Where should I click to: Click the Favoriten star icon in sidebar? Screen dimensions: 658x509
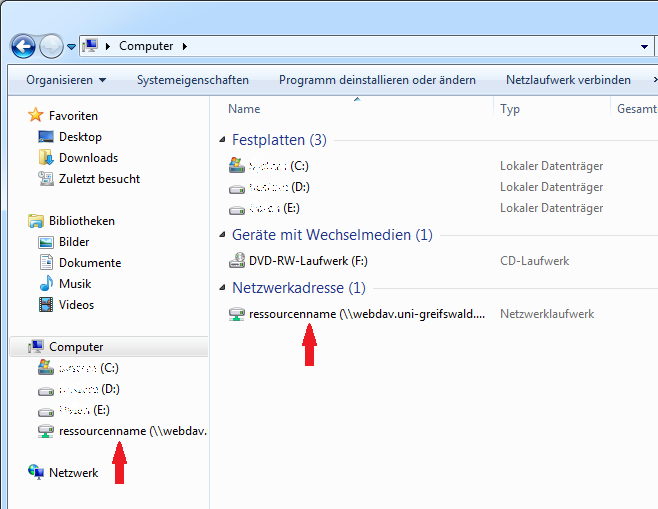point(37,116)
